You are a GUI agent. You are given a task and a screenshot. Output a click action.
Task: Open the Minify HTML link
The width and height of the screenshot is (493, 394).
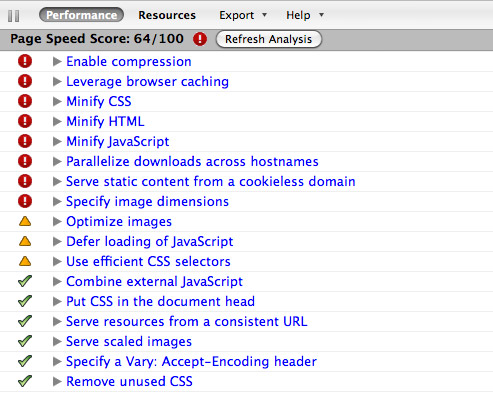(x=105, y=122)
